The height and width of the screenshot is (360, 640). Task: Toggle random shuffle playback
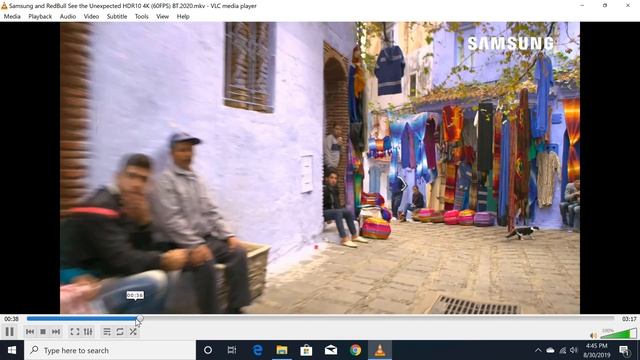click(x=133, y=332)
